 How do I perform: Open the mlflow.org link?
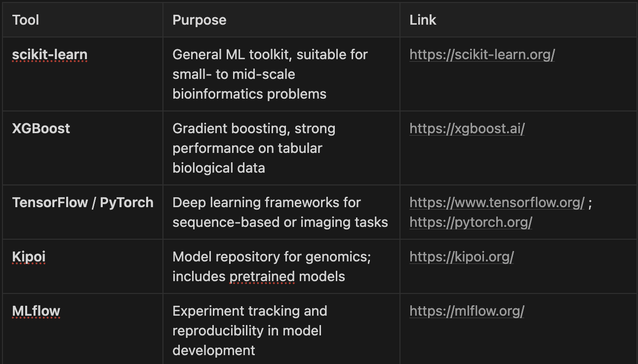point(467,311)
